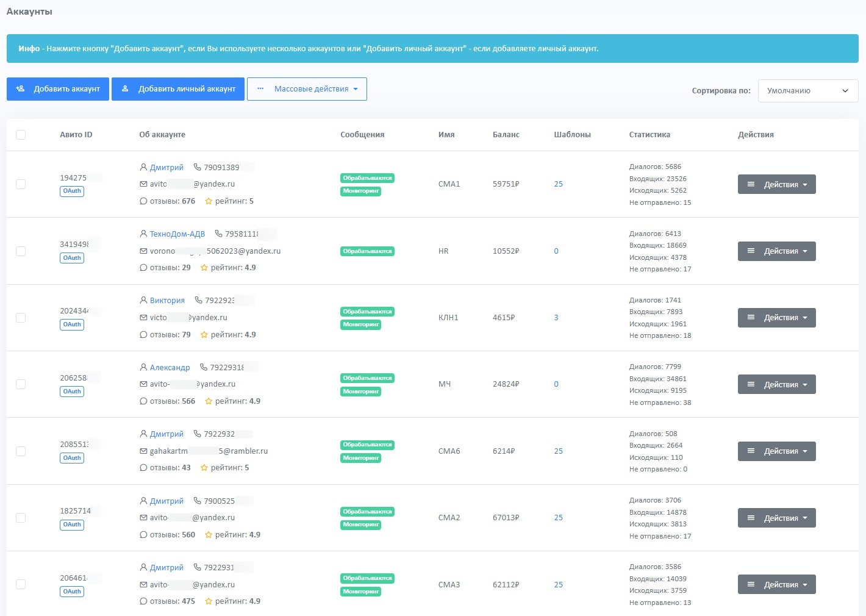The width and height of the screenshot is (866, 616).
Task: Click the reviews bubble icon in Александр row
Action: click(143, 401)
